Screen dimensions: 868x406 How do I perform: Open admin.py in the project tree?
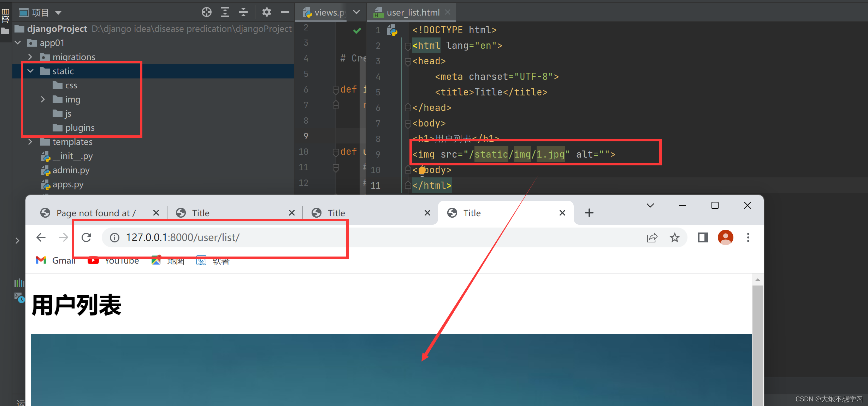tap(65, 170)
